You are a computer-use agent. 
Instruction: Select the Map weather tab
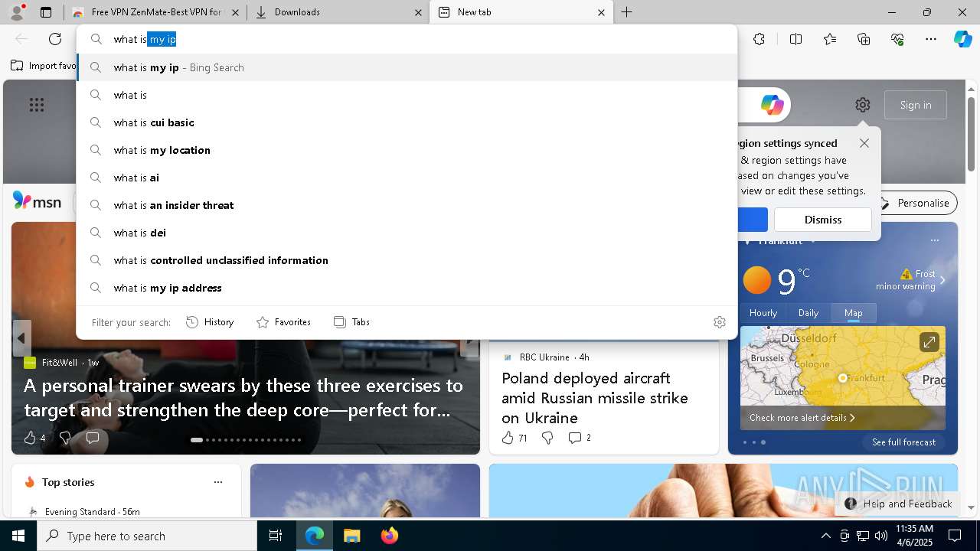click(854, 313)
